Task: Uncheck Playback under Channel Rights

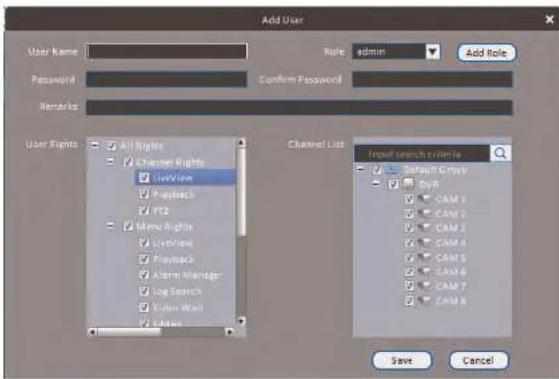Action: (x=144, y=194)
